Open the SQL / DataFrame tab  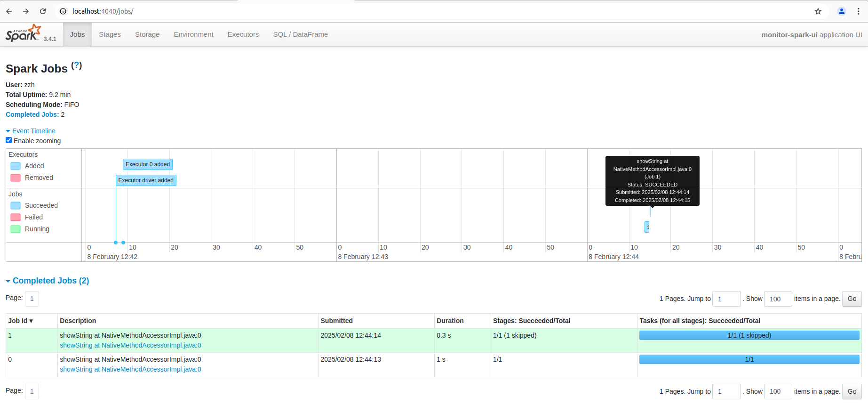click(301, 34)
